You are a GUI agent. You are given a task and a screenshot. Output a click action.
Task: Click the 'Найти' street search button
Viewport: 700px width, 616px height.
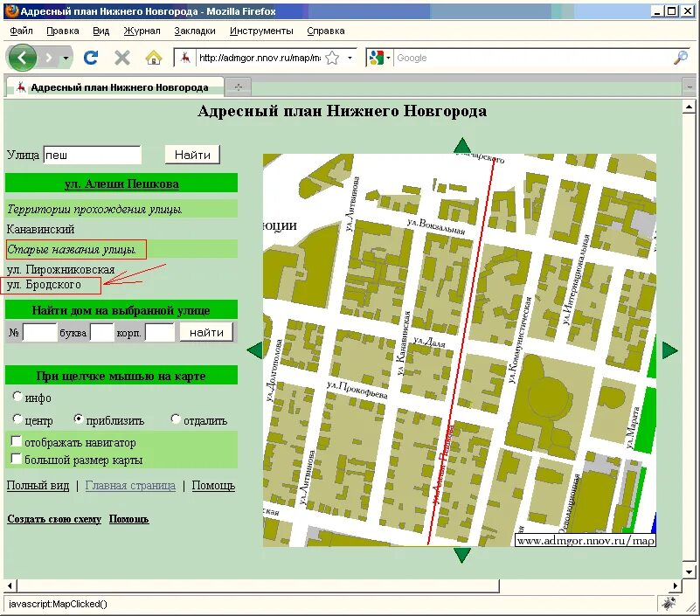(x=192, y=155)
